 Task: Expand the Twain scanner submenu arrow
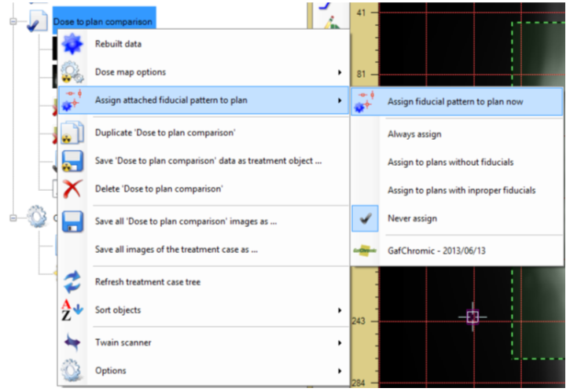point(340,343)
